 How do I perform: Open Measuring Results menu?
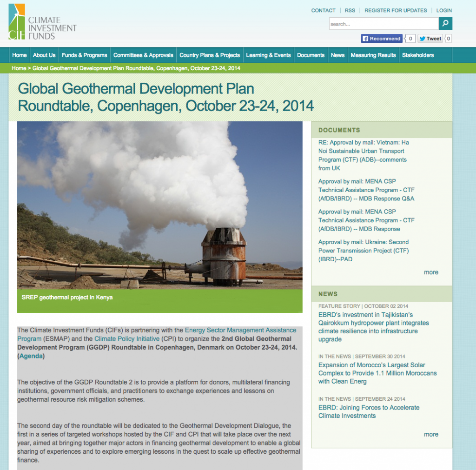tap(373, 55)
